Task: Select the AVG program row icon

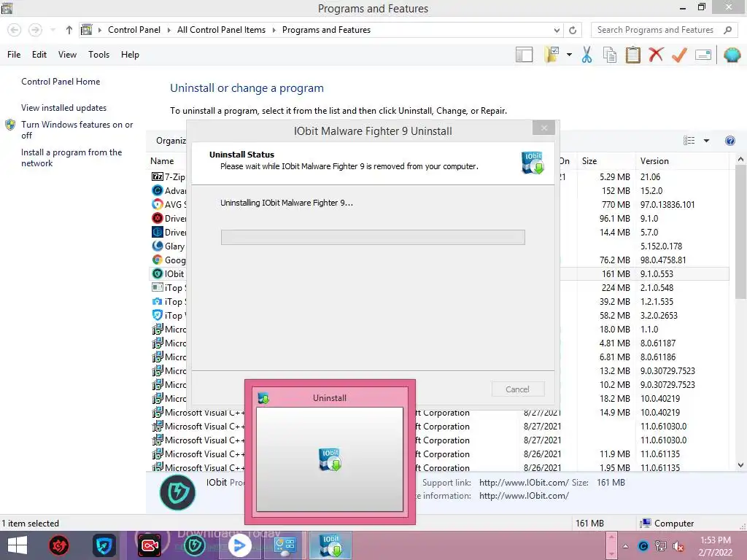Action: pyautogui.click(x=158, y=204)
